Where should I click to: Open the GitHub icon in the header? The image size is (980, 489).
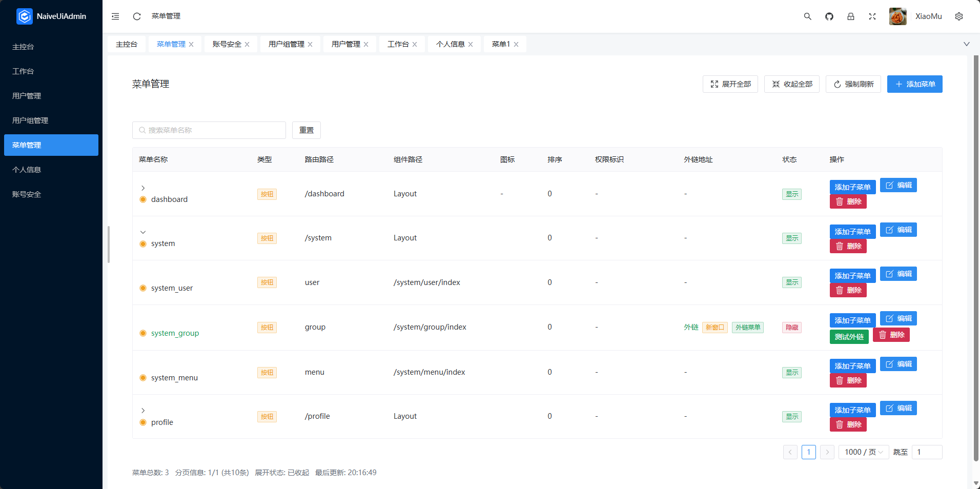pos(829,16)
